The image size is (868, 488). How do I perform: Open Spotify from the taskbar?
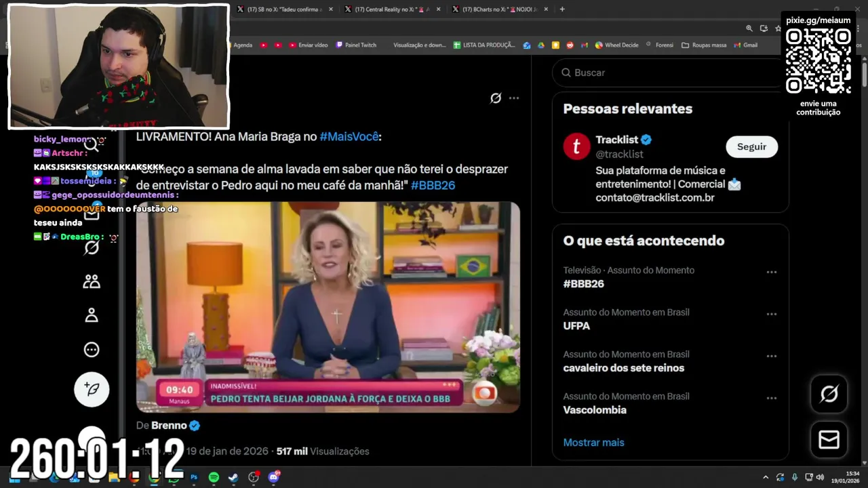214,478
